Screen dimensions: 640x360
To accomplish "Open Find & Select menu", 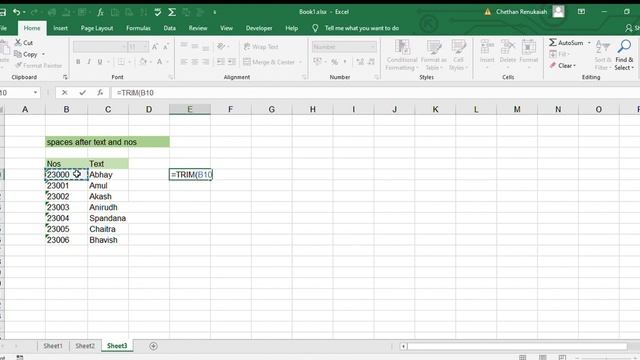I will 624,55.
